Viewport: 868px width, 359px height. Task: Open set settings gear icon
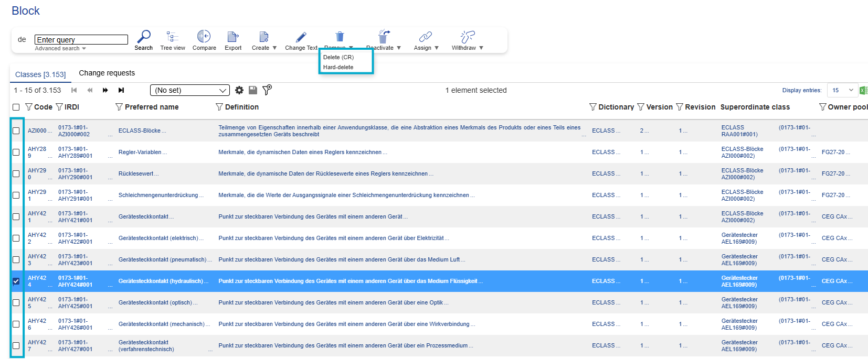[239, 90]
